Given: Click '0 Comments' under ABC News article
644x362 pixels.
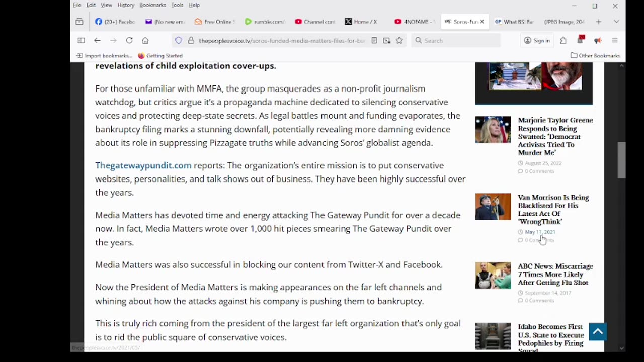Looking at the screenshot, I should click(x=539, y=301).
